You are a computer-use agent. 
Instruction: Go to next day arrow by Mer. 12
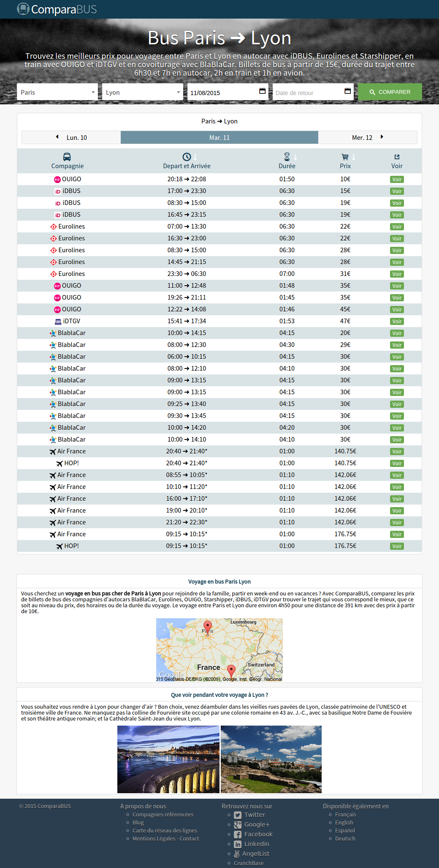pos(382,137)
